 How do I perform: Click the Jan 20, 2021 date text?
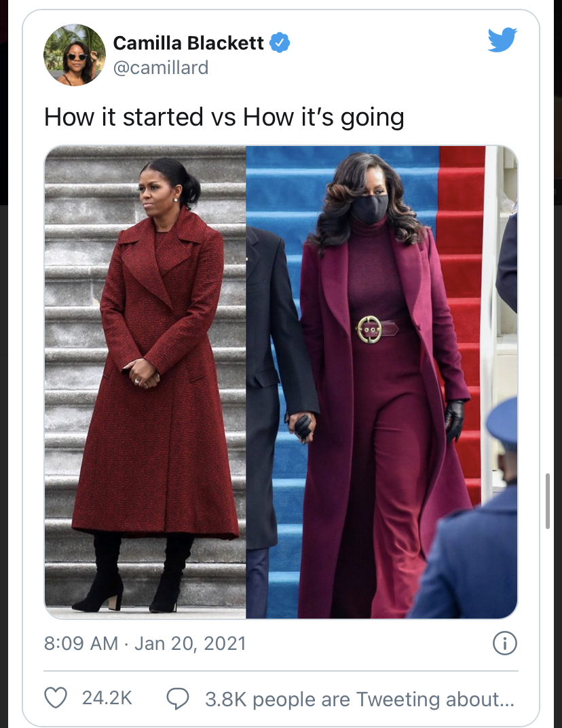click(190, 644)
